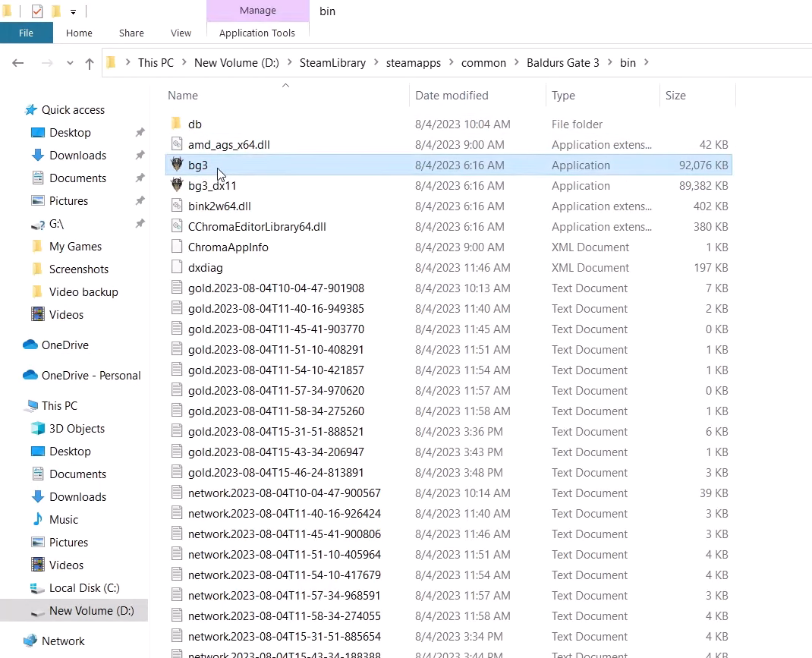
Task: Switch to the Share ribbon tab
Action: click(x=131, y=33)
